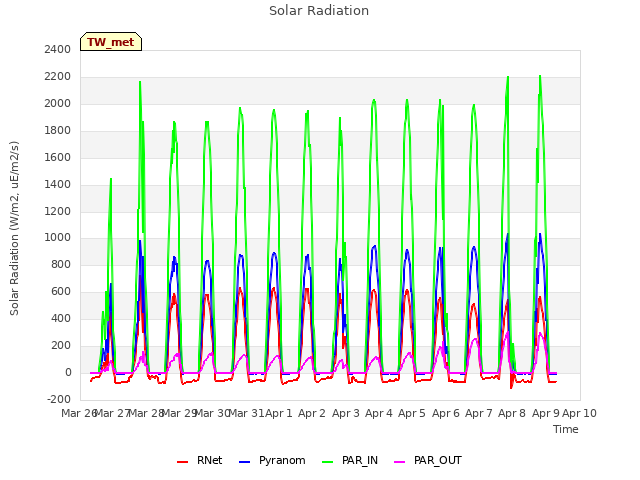
Task: Click the Apr 2 x-axis label
Action: tap(312, 413)
